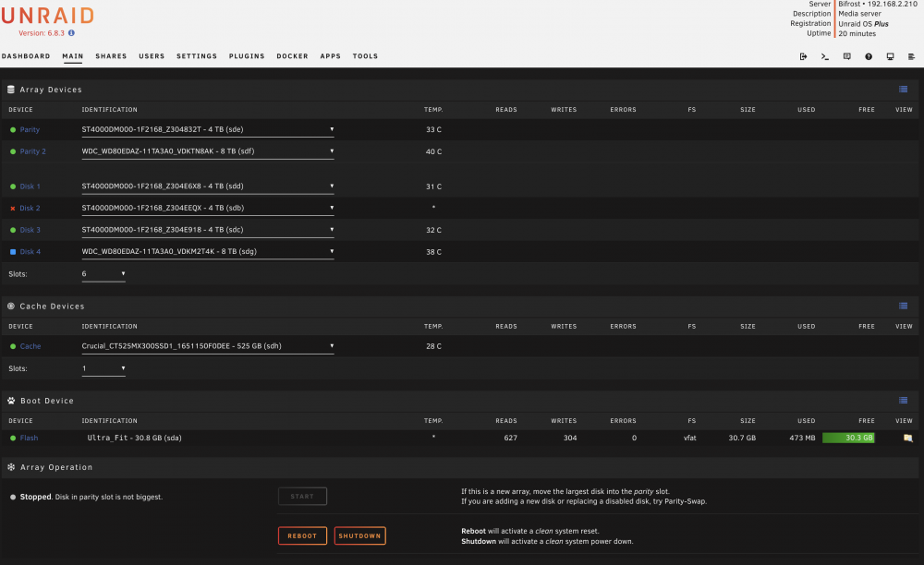Click the green status dot for Flash
Viewport: 924px width, 565px height.
click(x=13, y=439)
